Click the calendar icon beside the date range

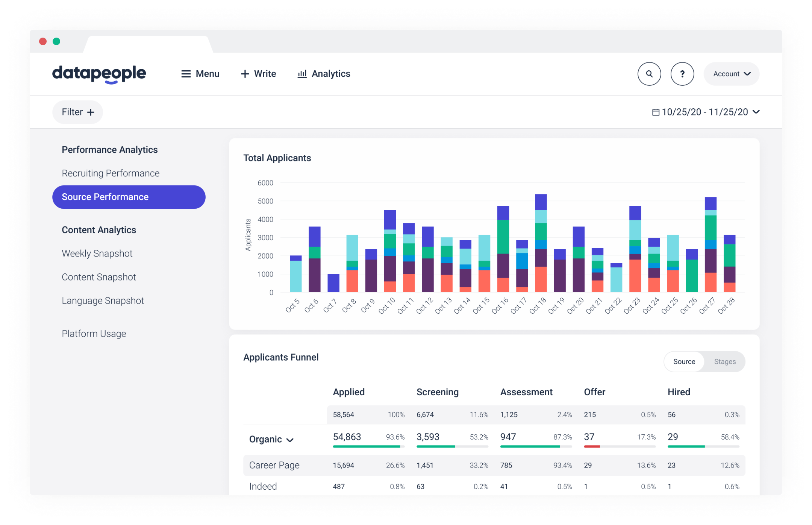click(656, 112)
